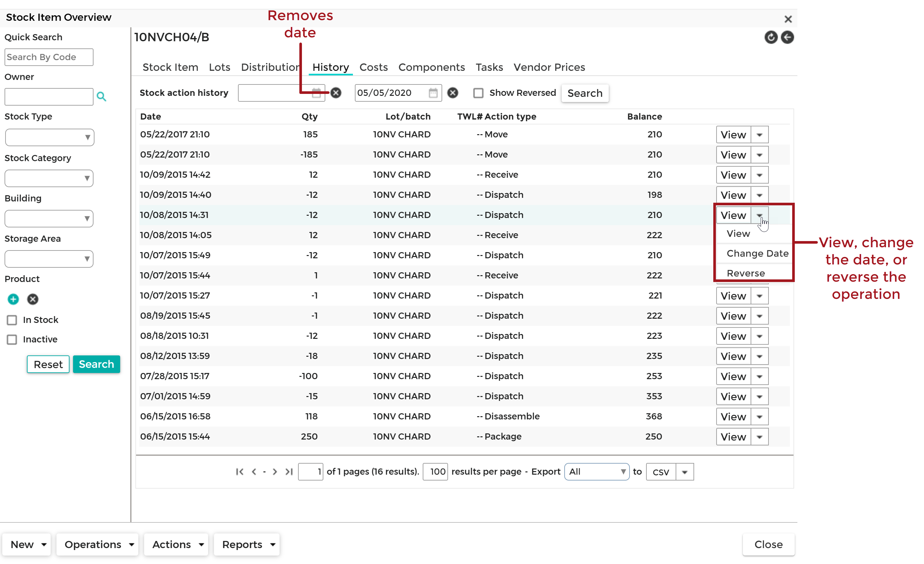Expand the CSV export format arrow

point(685,472)
